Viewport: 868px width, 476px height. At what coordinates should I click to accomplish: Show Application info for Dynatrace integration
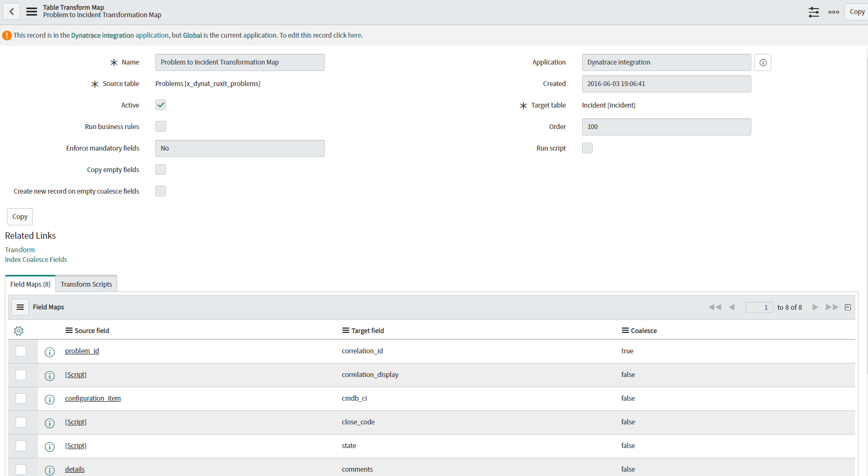pos(763,62)
